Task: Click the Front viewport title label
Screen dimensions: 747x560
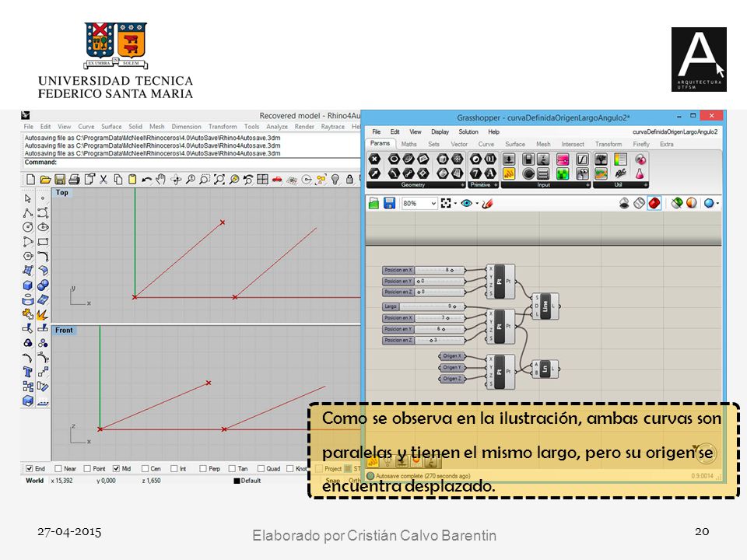Action: pyautogui.click(x=64, y=330)
